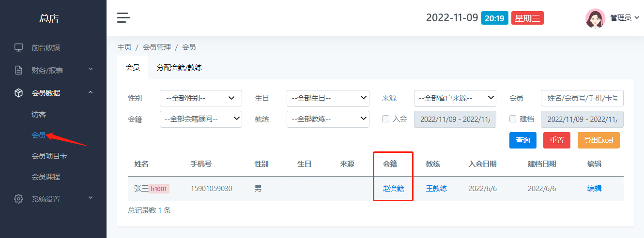Click the 会员 search input field
This screenshot has width=644, height=238.
582,98
